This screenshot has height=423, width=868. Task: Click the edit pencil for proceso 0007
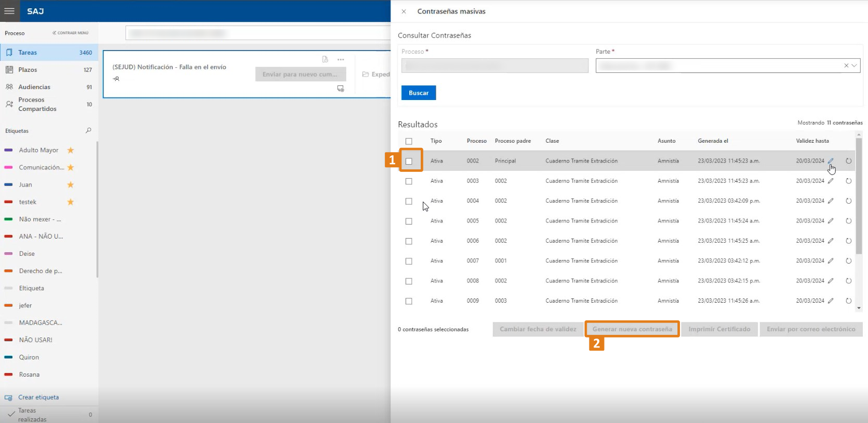[x=831, y=261]
